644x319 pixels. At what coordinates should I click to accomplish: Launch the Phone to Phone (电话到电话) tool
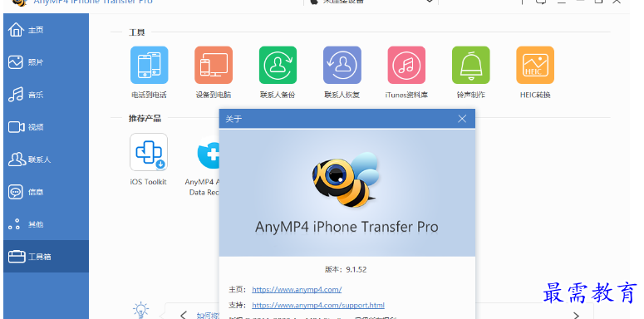tap(149, 66)
